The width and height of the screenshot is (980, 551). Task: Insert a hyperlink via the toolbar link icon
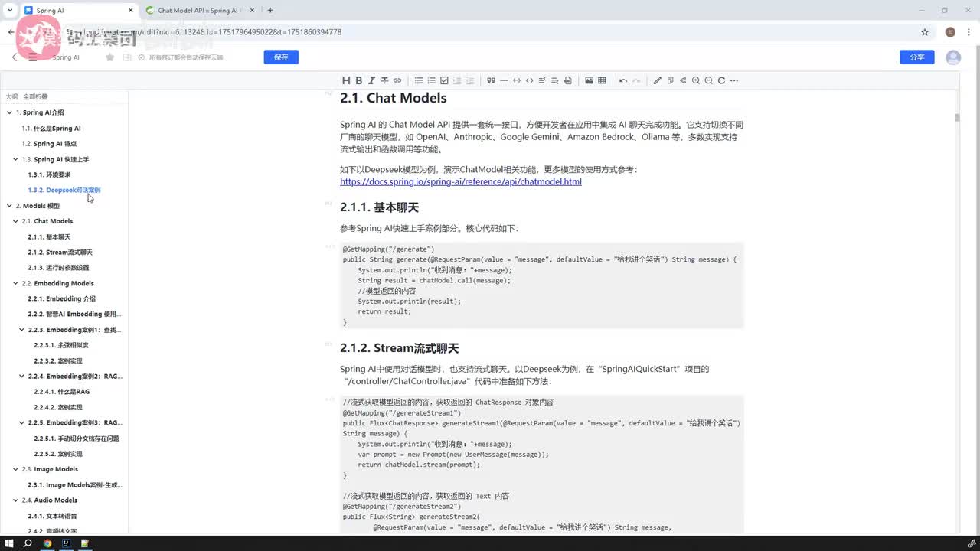pyautogui.click(x=397, y=80)
